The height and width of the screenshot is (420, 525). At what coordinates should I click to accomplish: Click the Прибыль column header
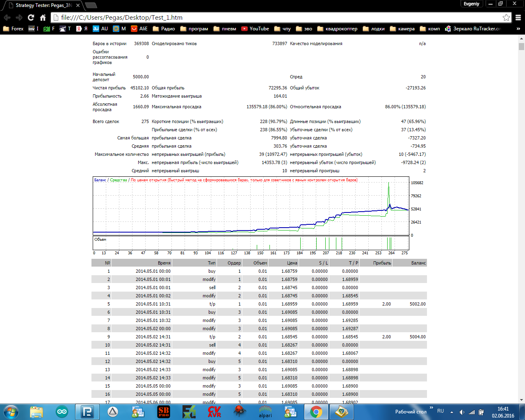pos(375,263)
